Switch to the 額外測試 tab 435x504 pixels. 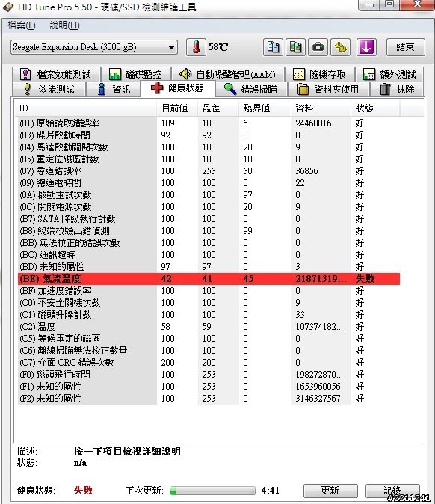click(389, 74)
